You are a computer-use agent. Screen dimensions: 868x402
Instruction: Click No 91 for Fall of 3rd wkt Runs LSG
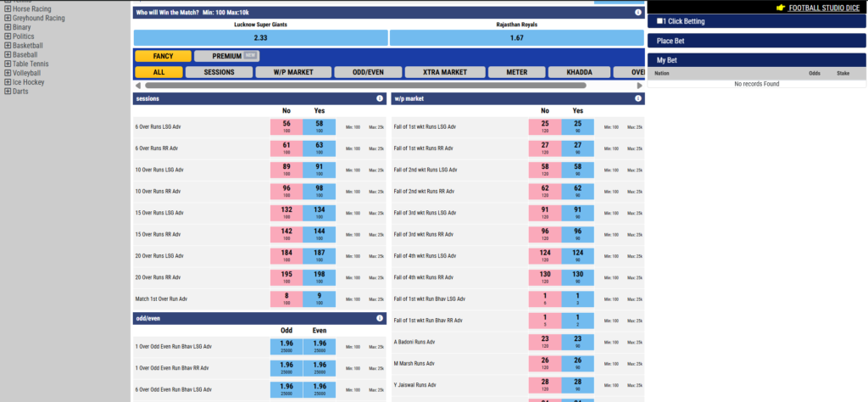[545, 213]
